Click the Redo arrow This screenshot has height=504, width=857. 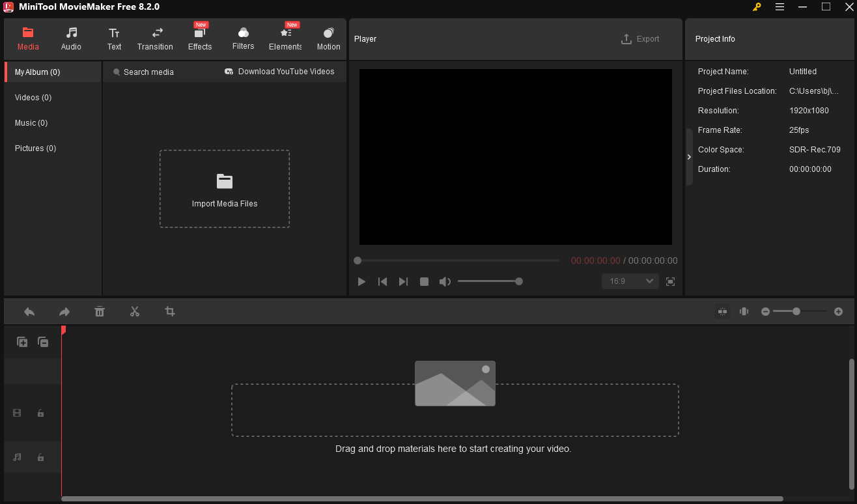(x=64, y=312)
